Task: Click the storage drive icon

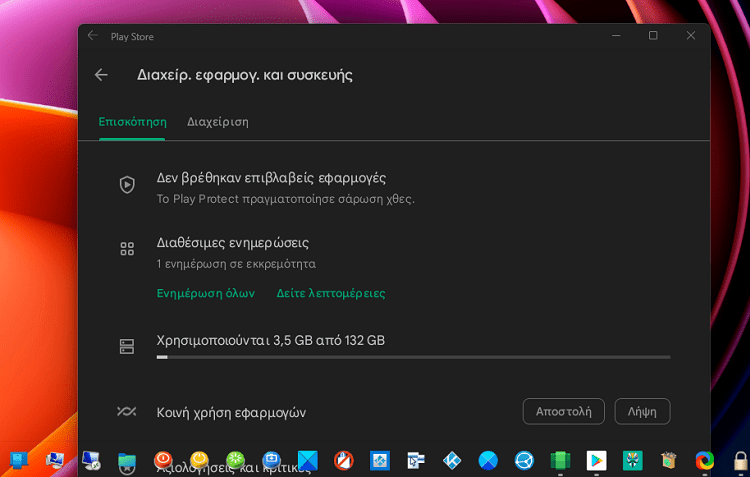Action: click(127, 346)
